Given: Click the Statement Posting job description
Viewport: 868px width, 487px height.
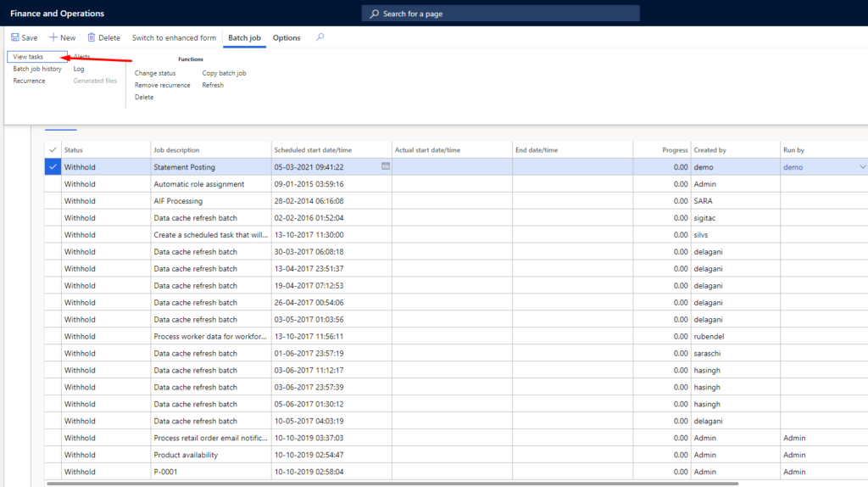Looking at the screenshot, I should (184, 167).
